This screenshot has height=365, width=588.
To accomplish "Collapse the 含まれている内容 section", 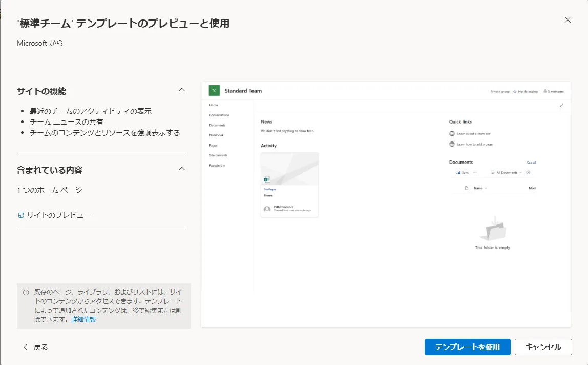I will pyautogui.click(x=182, y=169).
